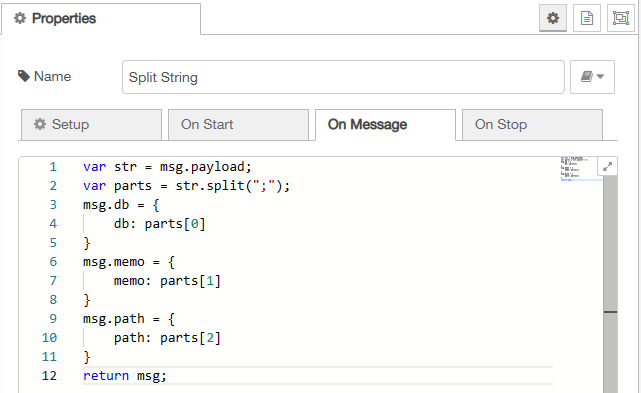Click line number 12 in the gutter
641x393 pixels.
tap(49, 376)
